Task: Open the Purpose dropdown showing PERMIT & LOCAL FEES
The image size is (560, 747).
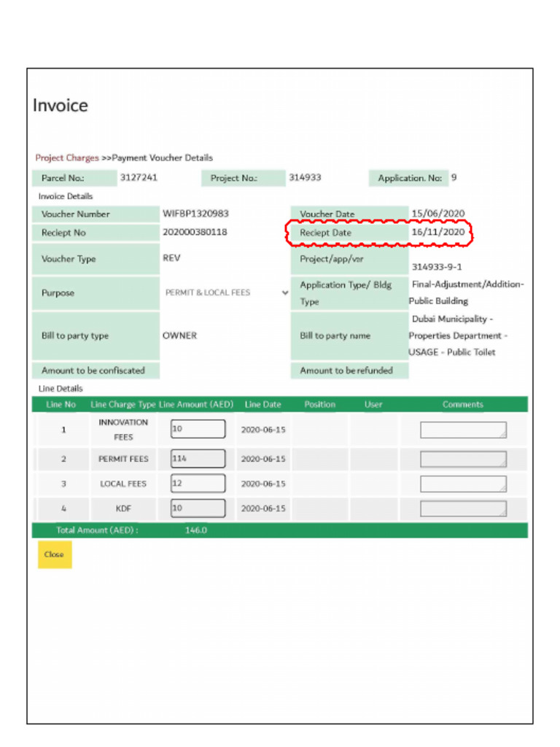Action: pos(225,293)
